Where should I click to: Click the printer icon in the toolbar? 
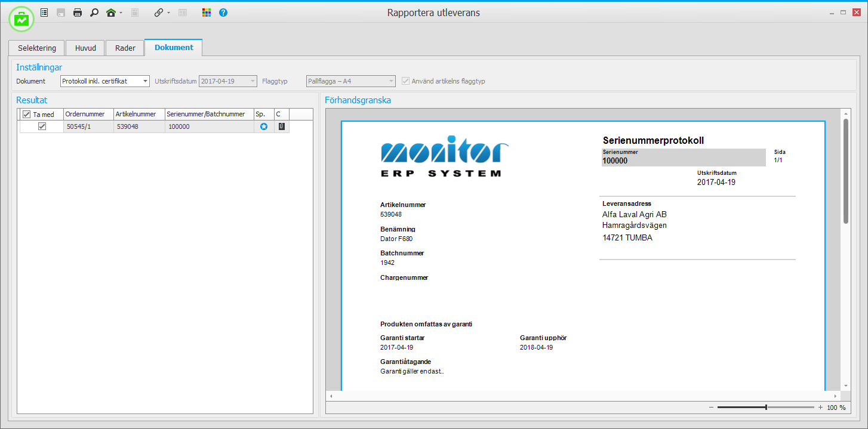point(78,13)
